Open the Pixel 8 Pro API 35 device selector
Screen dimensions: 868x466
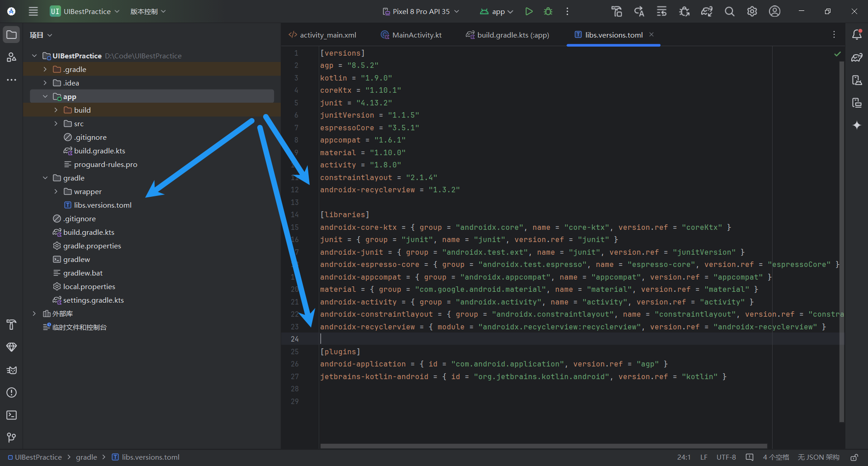[x=420, y=11]
